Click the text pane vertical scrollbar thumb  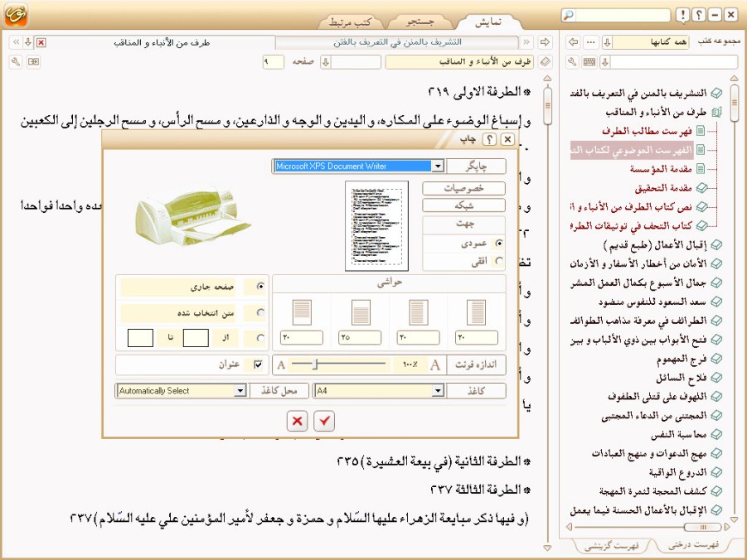coord(547,104)
